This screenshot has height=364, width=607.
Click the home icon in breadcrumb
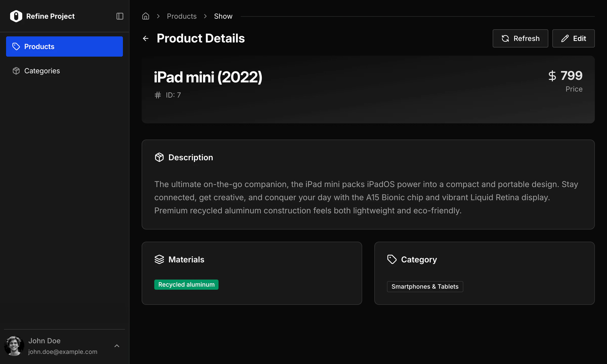point(145,16)
